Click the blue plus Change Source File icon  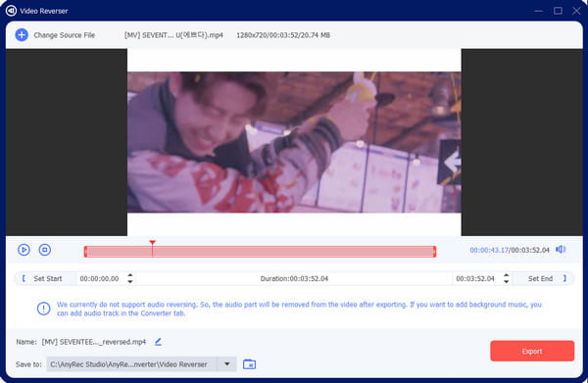tap(22, 35)
